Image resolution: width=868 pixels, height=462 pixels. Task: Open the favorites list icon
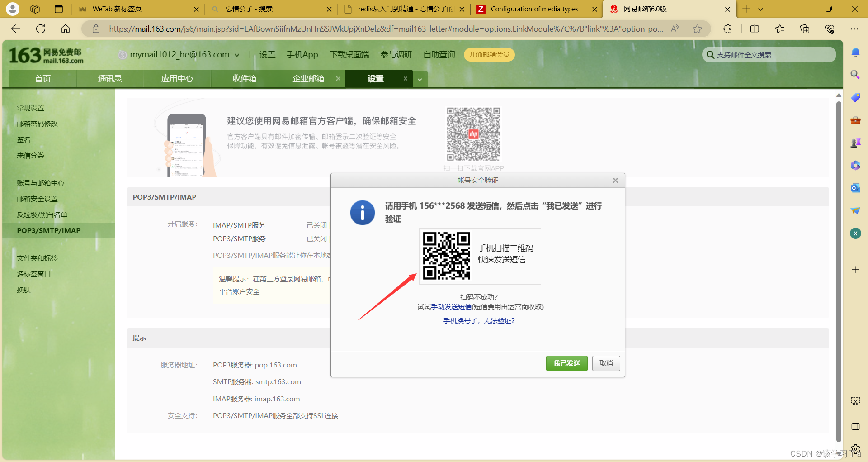point(780,29)
